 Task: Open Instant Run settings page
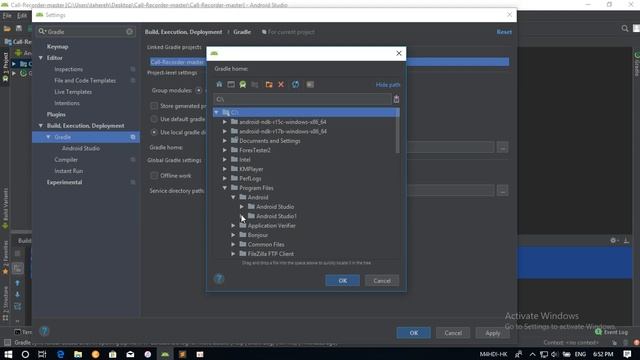point(69,171)
